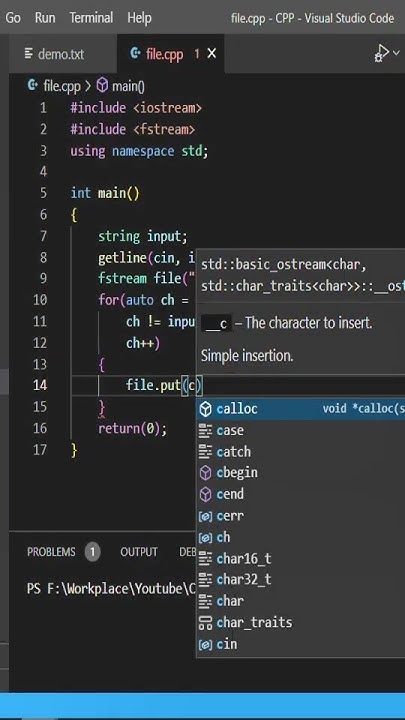Screen dimensions: 405x720
Task: Click the cbegin cube icon
Action: 205,472
